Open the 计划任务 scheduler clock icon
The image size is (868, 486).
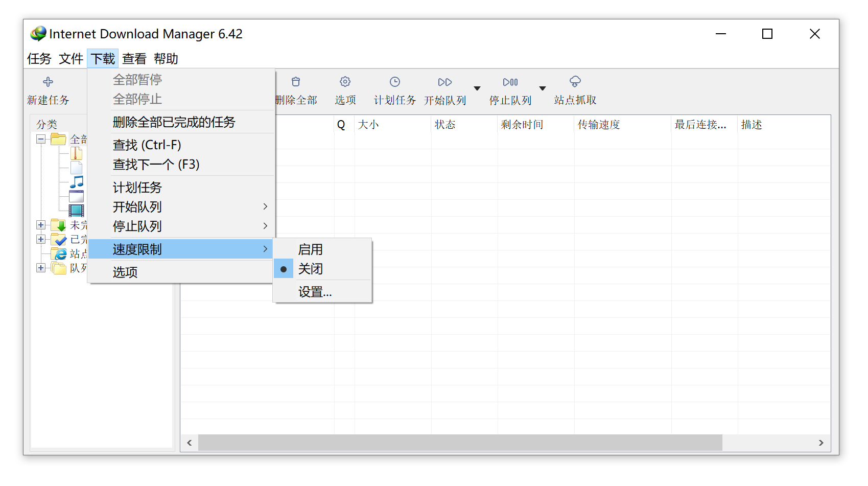pyautogui.click(x=394, y=82)
